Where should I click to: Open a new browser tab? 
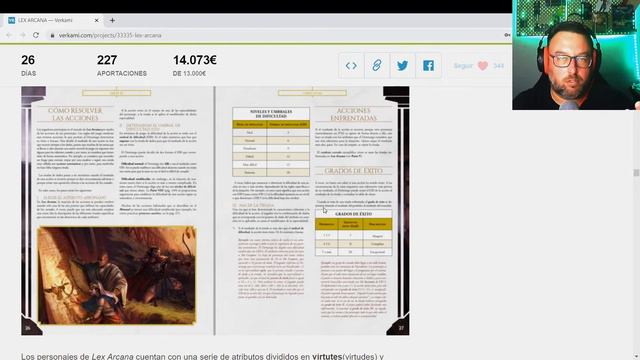point(112,20)
